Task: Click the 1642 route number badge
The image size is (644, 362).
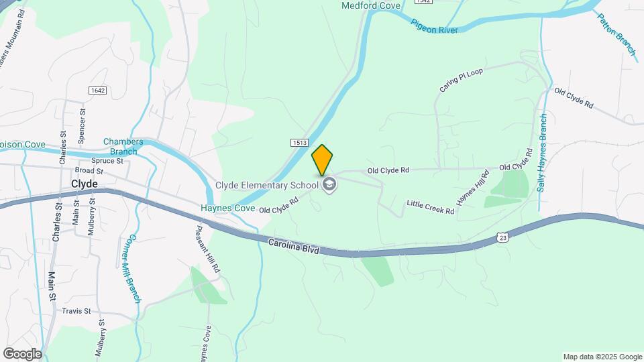Action: pyautogui.click(x=97, y=90)
